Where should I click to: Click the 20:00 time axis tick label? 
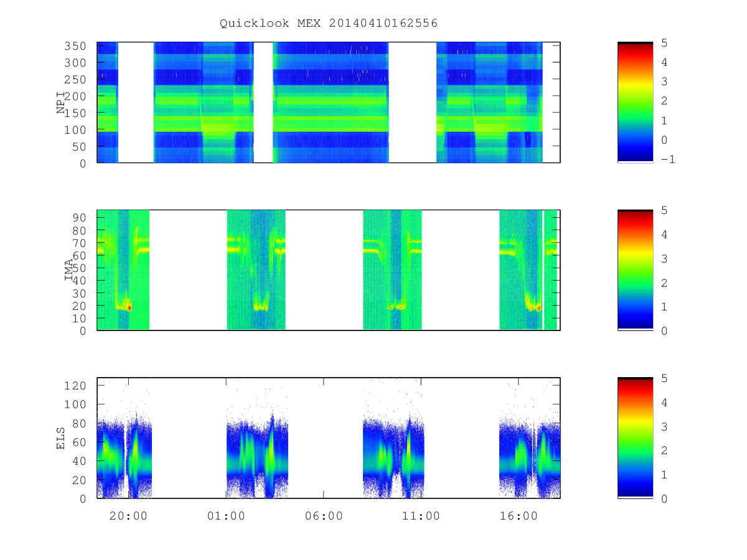coord(128,516)
